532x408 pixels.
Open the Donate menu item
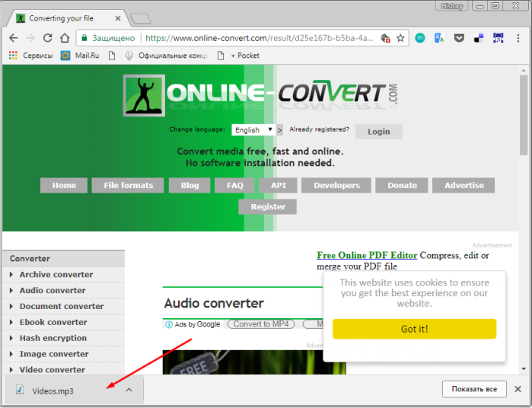pyautogui.click(x=402, y=185)
